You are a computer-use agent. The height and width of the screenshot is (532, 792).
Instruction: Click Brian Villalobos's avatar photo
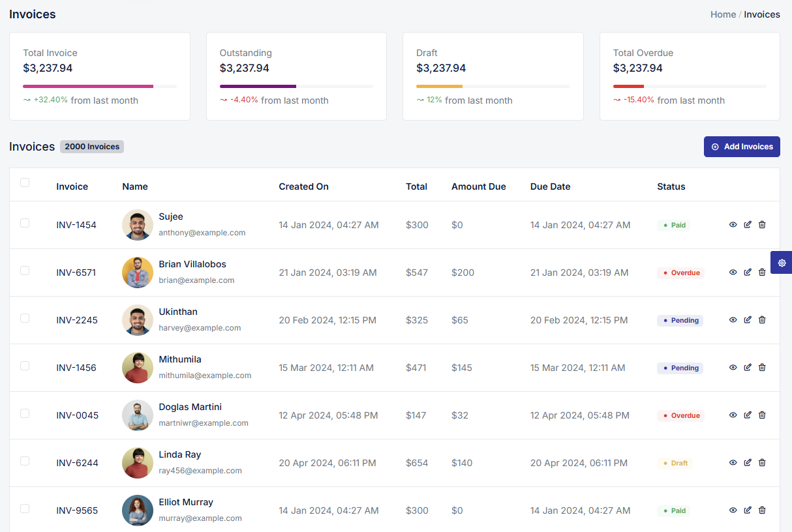(138, 273)
